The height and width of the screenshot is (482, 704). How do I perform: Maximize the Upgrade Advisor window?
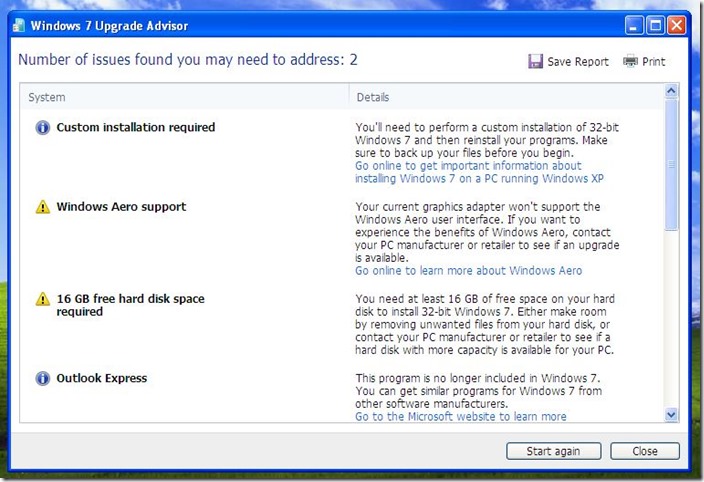[x=655, y=26]
